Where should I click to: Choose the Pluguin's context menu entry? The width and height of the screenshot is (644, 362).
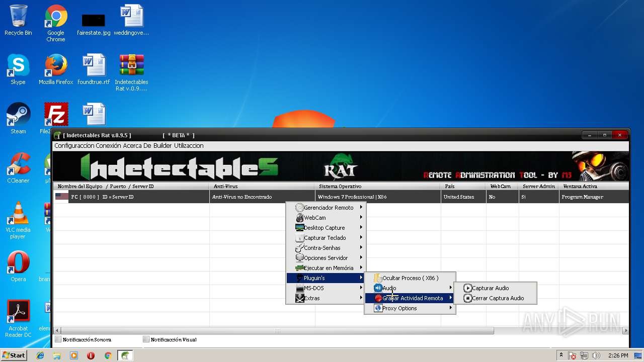326,278
